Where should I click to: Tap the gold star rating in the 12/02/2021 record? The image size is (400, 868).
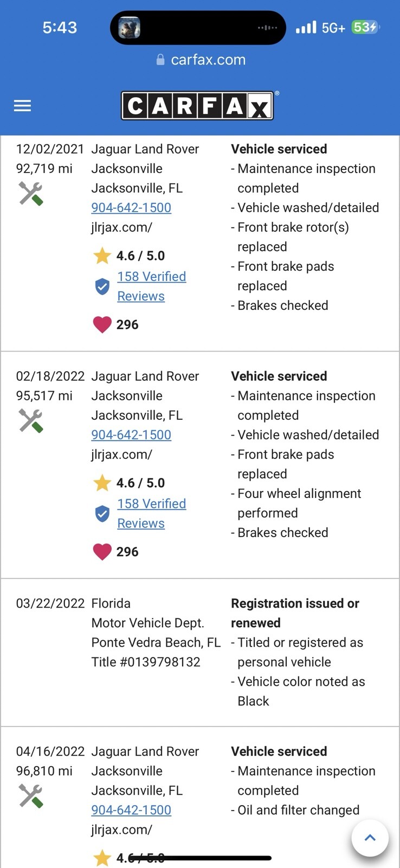coord(102,256)
